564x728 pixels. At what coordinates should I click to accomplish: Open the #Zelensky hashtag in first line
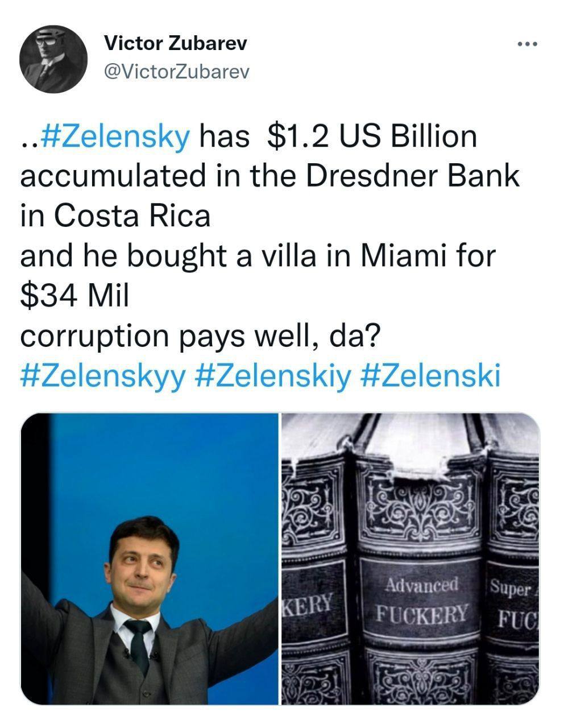[x=115, y=138]
